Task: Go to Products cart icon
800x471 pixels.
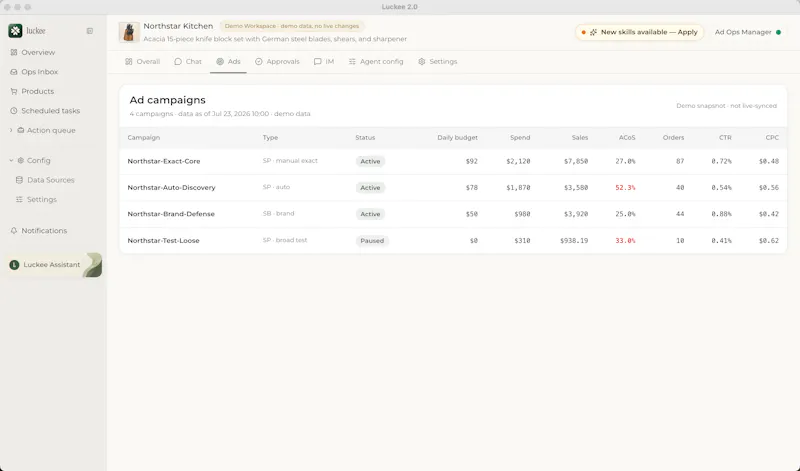Action: pos(14,91)
